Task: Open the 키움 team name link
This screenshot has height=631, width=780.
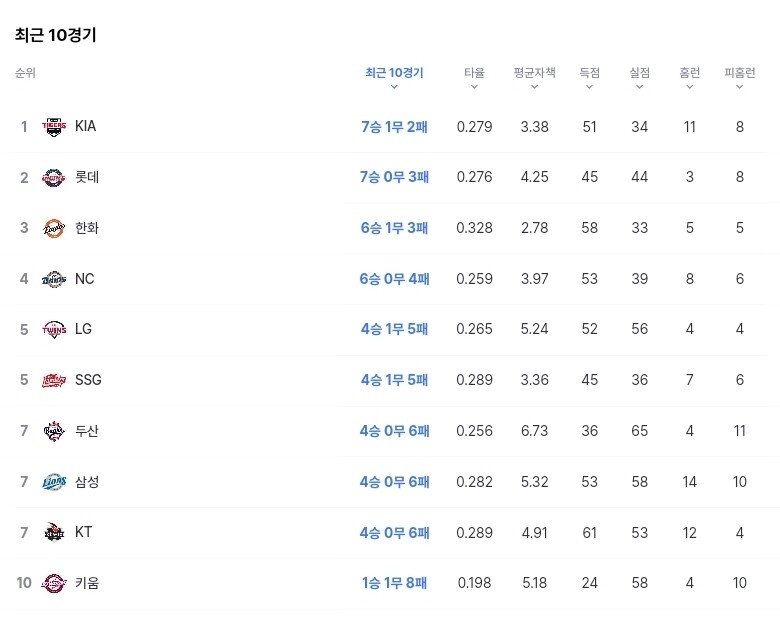Action: pyautogui.click(x=87, y=583)
